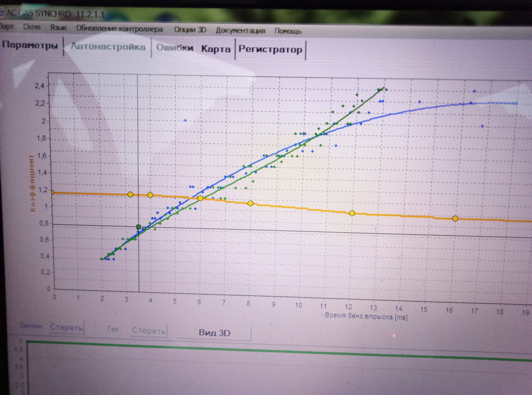Viewport: 532px width, 395px height.
Task: Open the Язык menu
Action: tap(58, 28)
